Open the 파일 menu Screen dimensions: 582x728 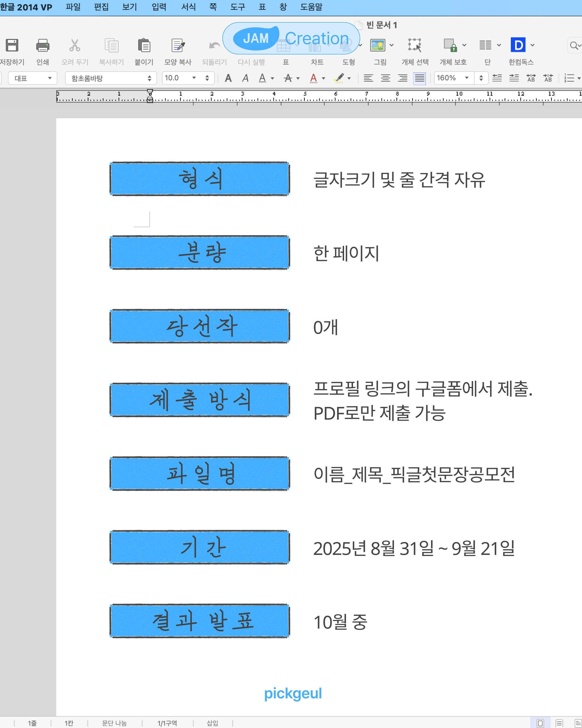(x=73, y=7)
